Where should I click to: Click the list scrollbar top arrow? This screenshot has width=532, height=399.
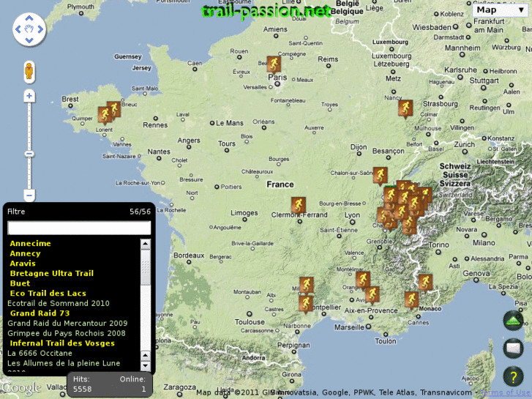[x=145, y=244]
